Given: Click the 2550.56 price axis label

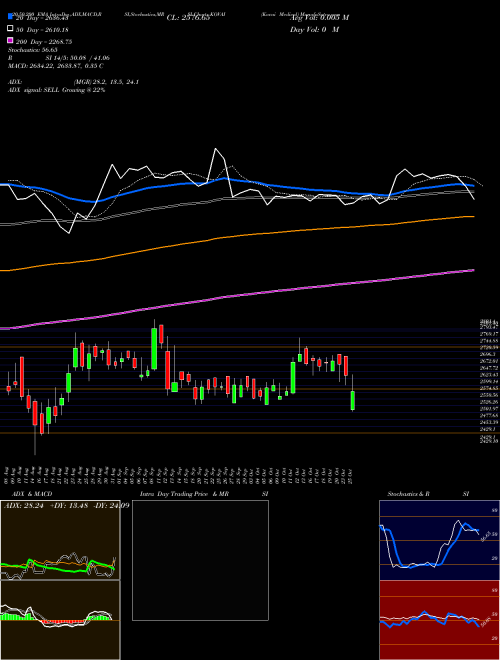Looking at the screenshot, I should [489, 395].
